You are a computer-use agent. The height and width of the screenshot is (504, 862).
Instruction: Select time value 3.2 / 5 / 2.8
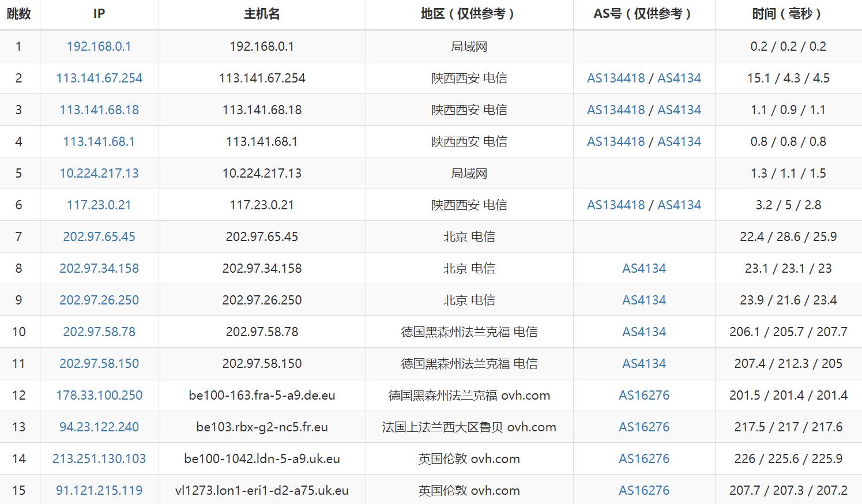788,205
